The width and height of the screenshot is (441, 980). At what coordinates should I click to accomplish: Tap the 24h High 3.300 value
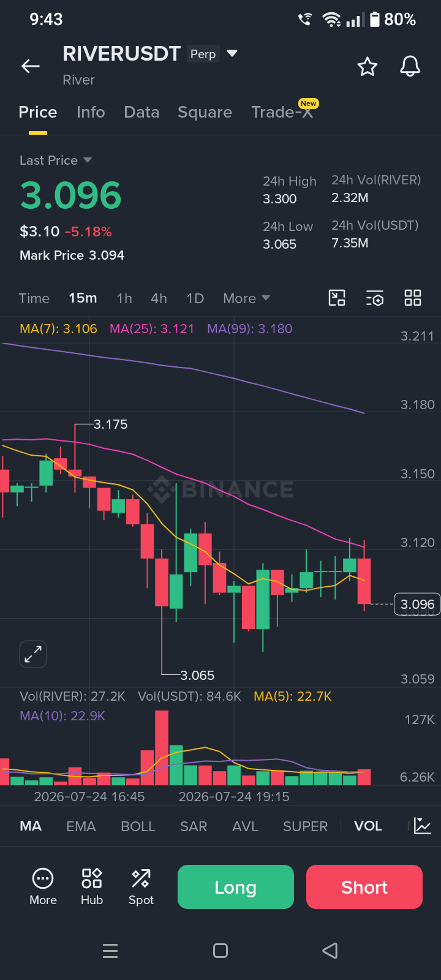coord(280,199)
